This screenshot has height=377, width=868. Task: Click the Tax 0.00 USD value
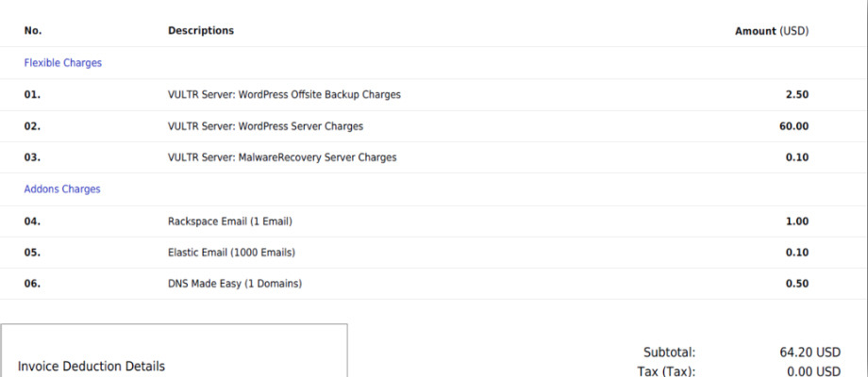coord(813,371)
